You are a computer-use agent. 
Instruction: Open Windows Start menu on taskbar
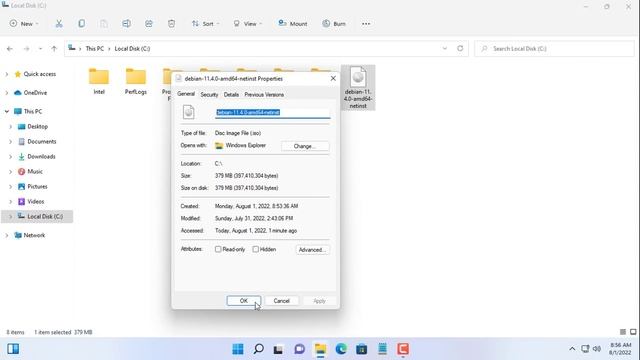pos(238,349)
